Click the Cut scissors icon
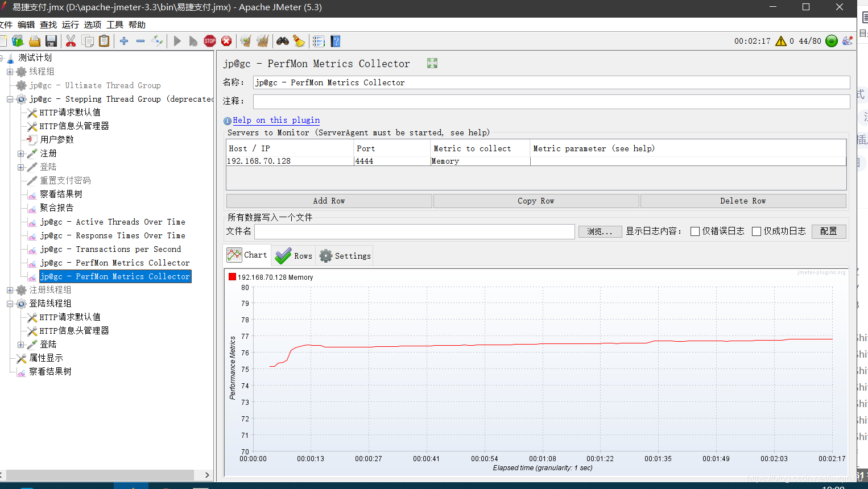Image resolution: width=868 pixels, height=489 pixels. [x=71, y=41]
